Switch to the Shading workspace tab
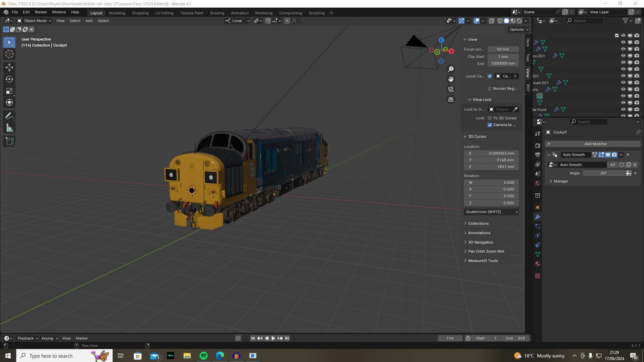This screenshot has width=644, height=362. pos(217,13)
